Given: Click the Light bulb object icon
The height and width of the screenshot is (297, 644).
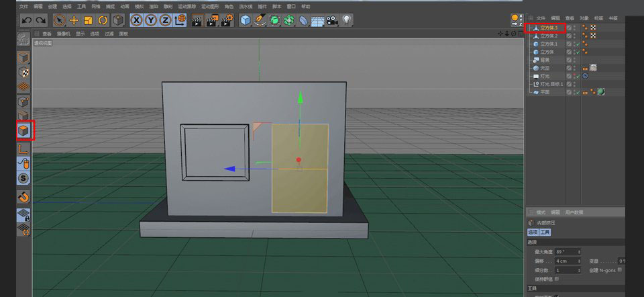Looking at the screenshot, I should (347, 20).
